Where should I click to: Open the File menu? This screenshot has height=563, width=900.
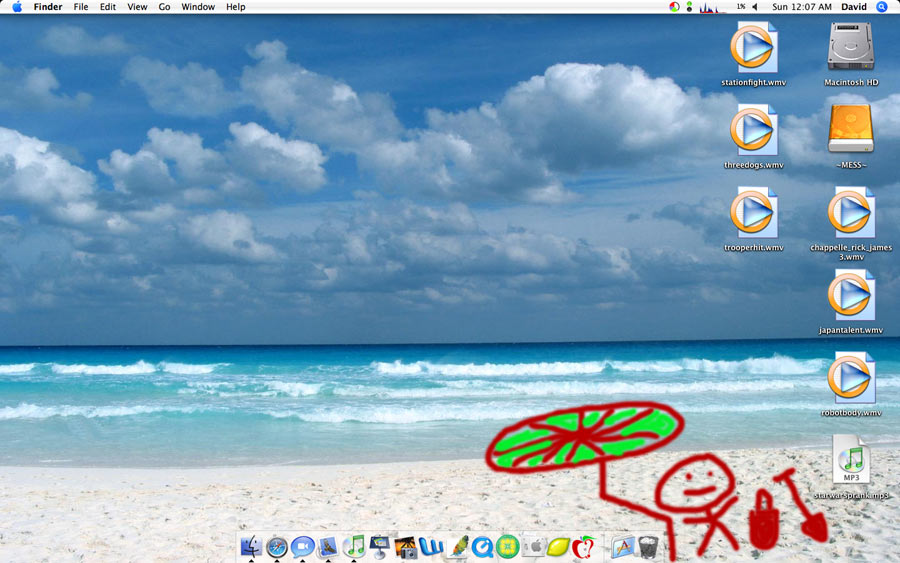click(81, 7)
